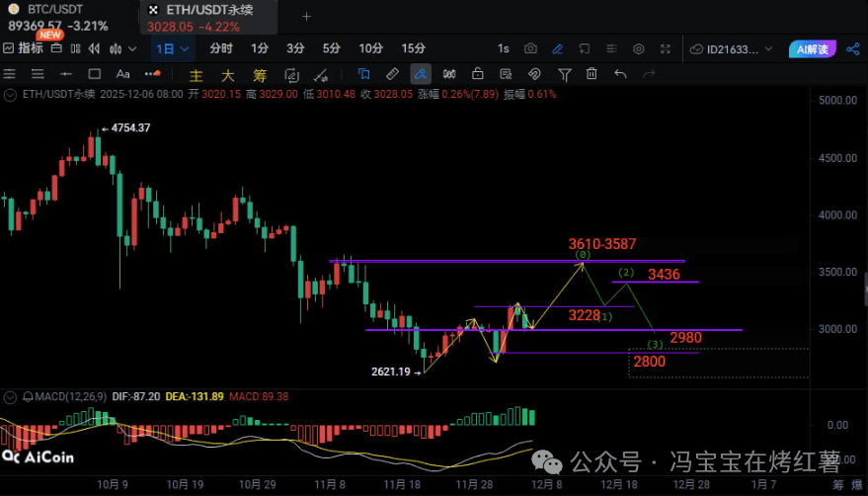Screen dimensions: 868x496
Task: Click the 2800 price level label
Action: click(x=650, y=362)
